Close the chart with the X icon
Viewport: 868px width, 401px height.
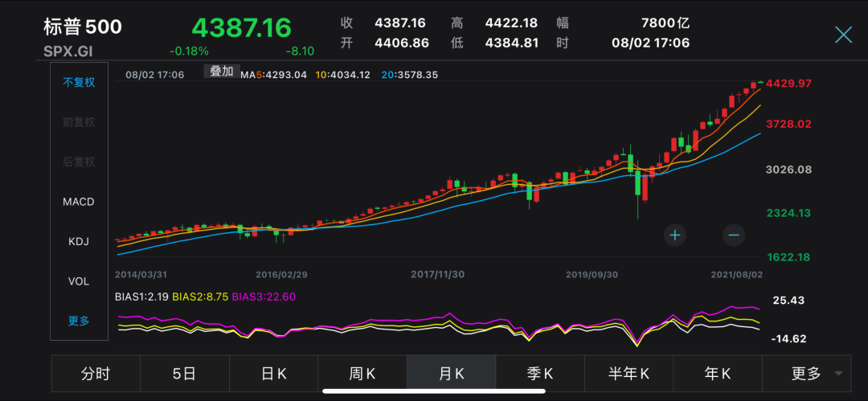point(843,35)
